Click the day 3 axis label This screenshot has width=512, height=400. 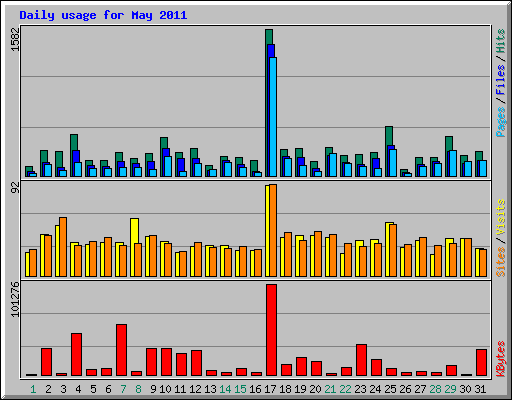pos(63,389)
